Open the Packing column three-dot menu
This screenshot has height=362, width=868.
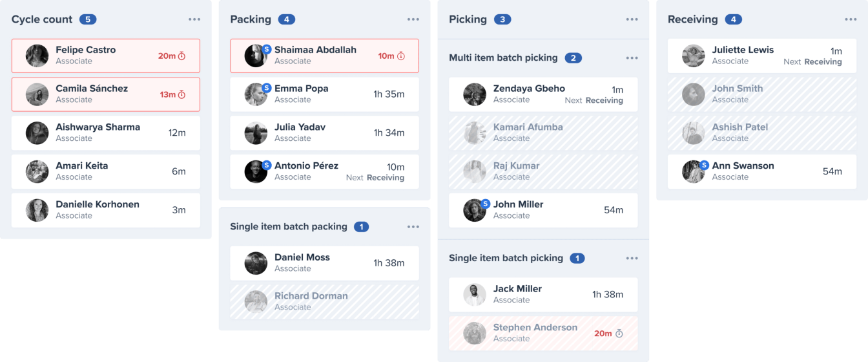point(413,19)
